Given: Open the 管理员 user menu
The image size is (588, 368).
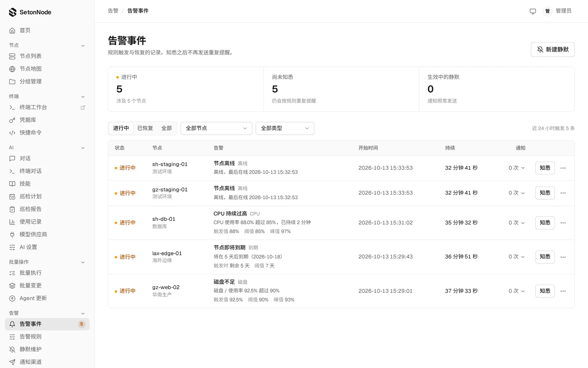Looking at the screenshot, I should (557, 11).
